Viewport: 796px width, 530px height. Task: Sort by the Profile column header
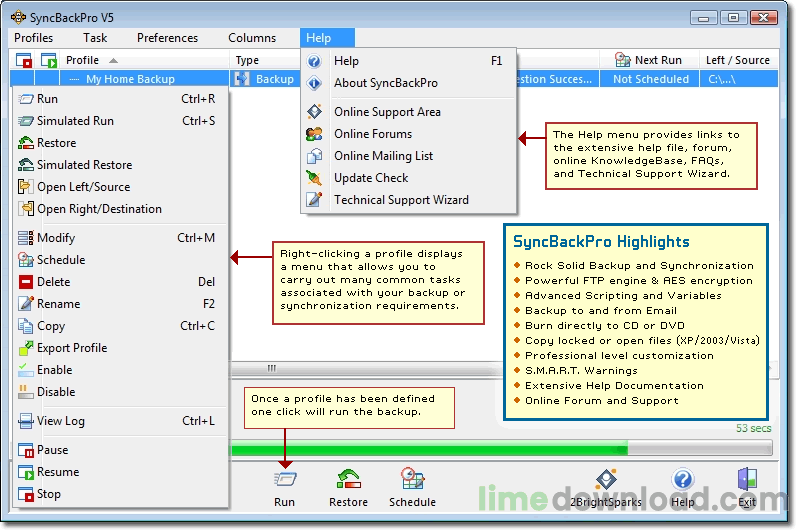click(144, 60)
